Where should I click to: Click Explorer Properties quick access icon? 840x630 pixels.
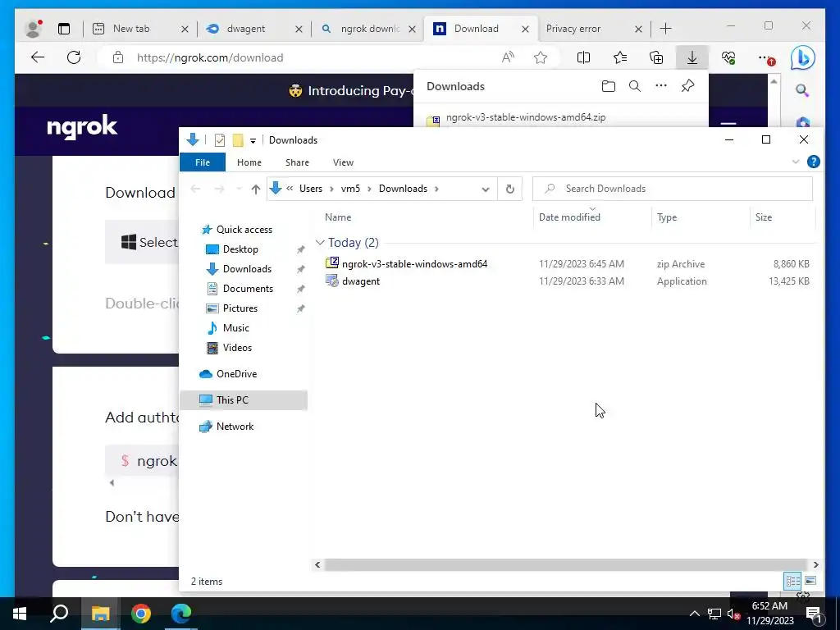click(220, 140)
